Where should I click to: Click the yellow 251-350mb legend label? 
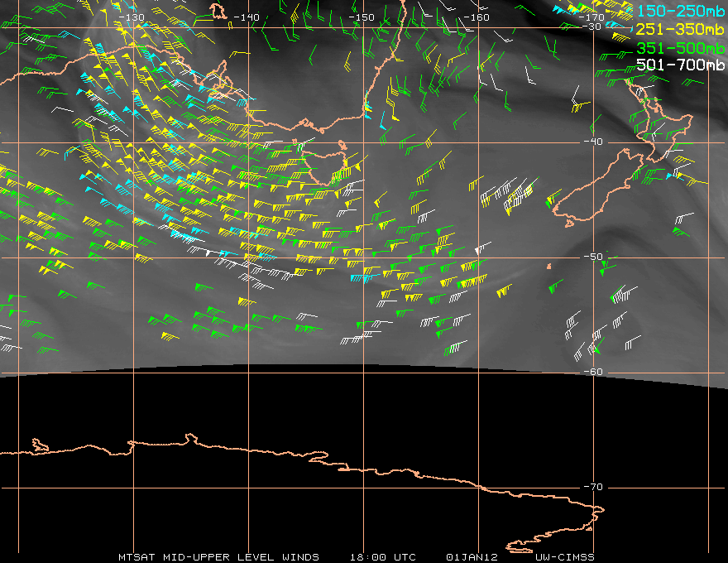681,29
